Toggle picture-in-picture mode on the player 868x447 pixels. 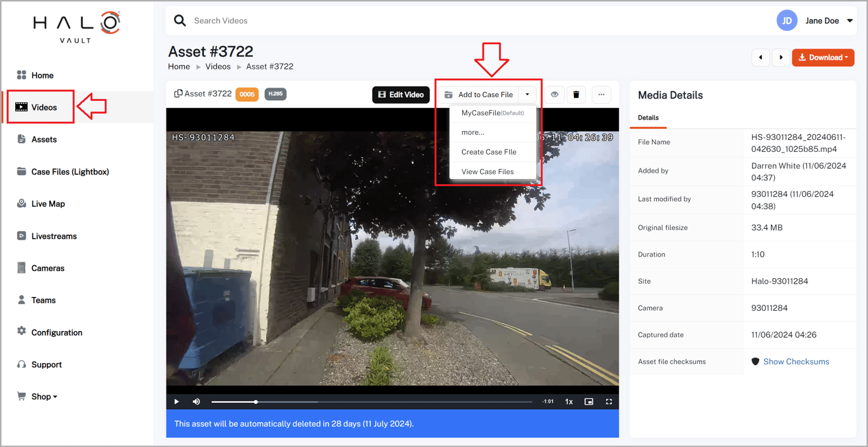(x=589, y=402)
